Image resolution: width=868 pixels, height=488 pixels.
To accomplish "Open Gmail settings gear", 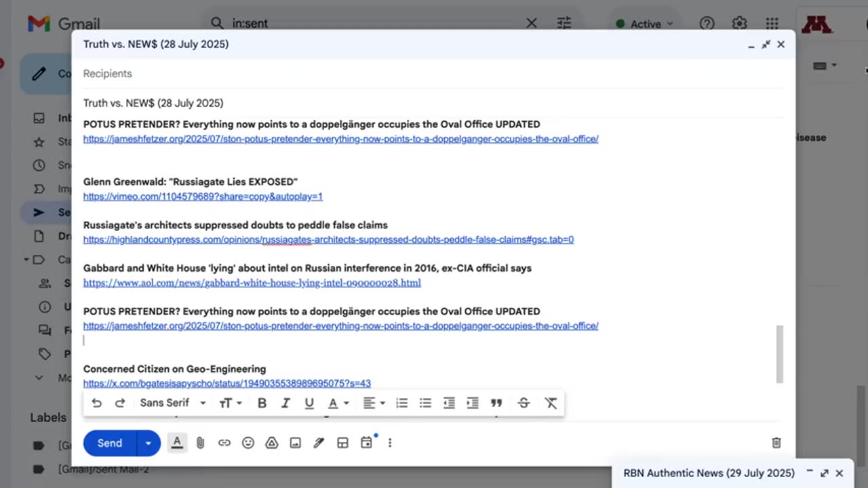I will coord(739,24).
